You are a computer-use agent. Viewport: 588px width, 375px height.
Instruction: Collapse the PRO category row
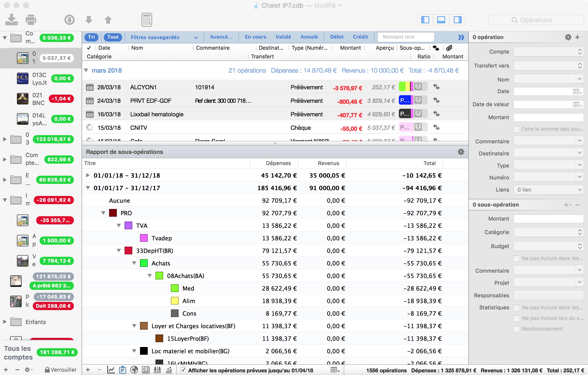click(x=103, y=213)
